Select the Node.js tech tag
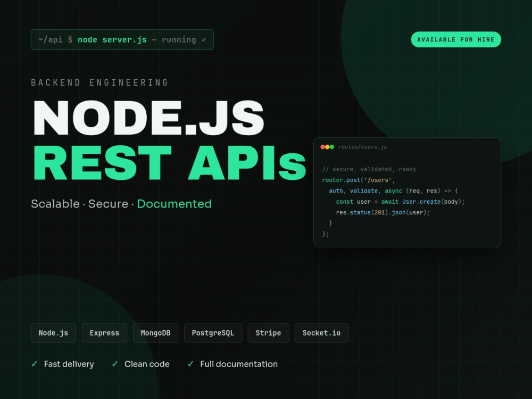This screenshot has width=532, height=399. [53, 333]
